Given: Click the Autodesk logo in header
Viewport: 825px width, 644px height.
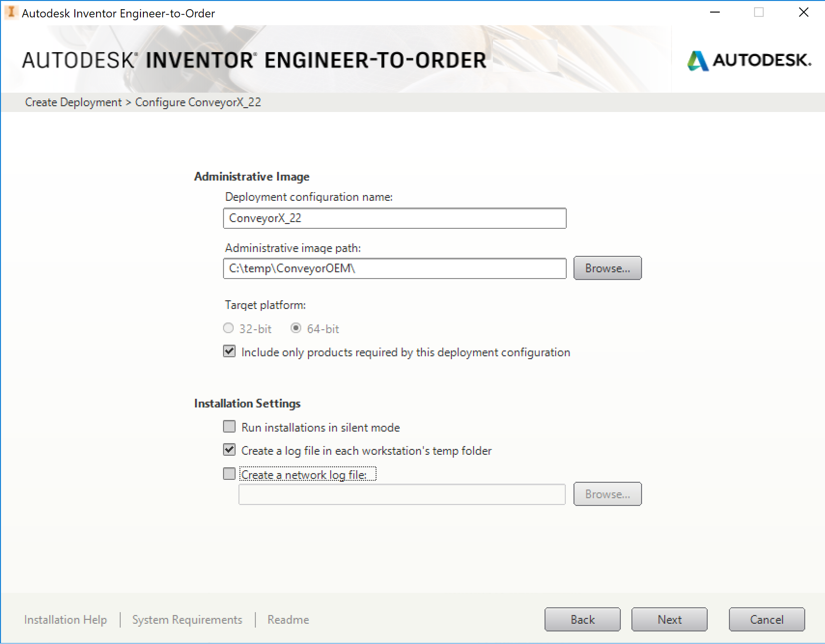Looking at the screenshot, I should [749, 60].
